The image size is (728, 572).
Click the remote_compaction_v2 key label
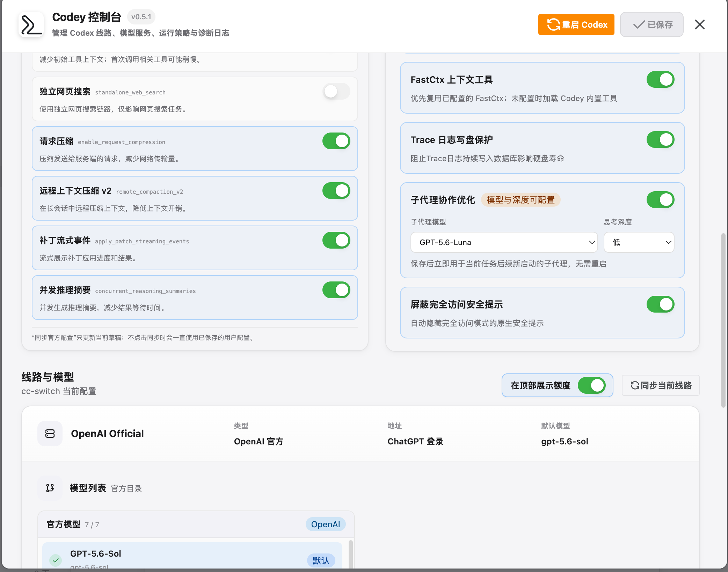coord(150,192)
